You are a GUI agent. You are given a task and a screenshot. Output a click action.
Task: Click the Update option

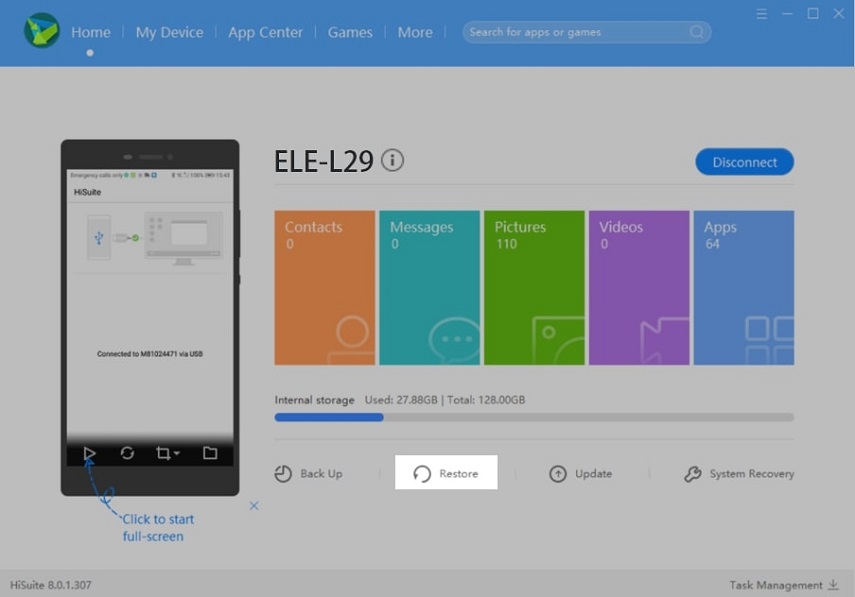[581, 474]
